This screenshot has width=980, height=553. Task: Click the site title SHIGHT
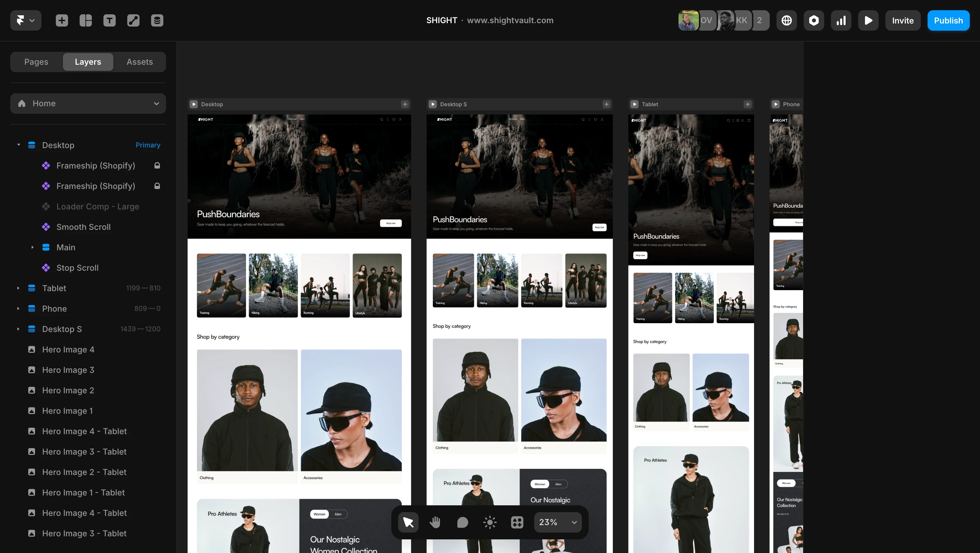pyautogui.click(x=442, y=20)
